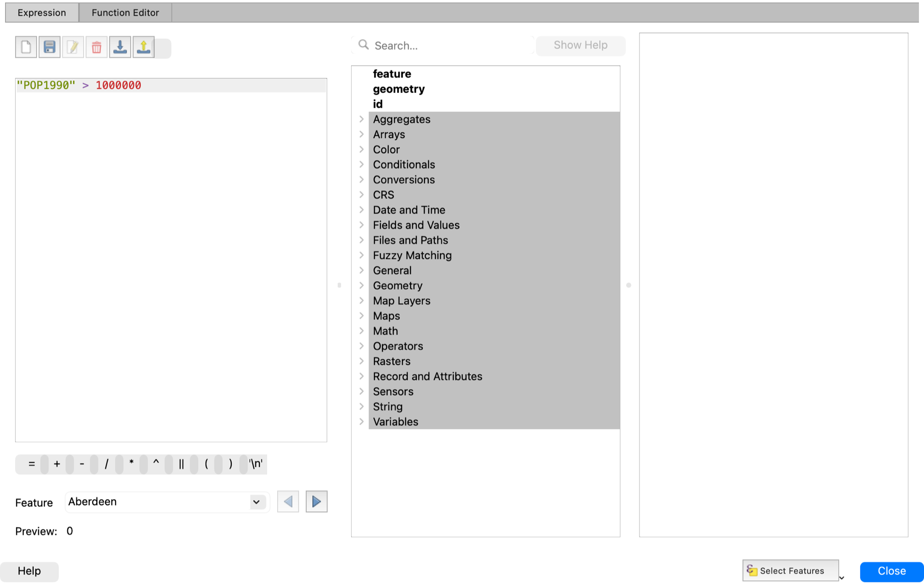Click the Select Features button
The image size is (924, 588).
[x=790, y=571]
